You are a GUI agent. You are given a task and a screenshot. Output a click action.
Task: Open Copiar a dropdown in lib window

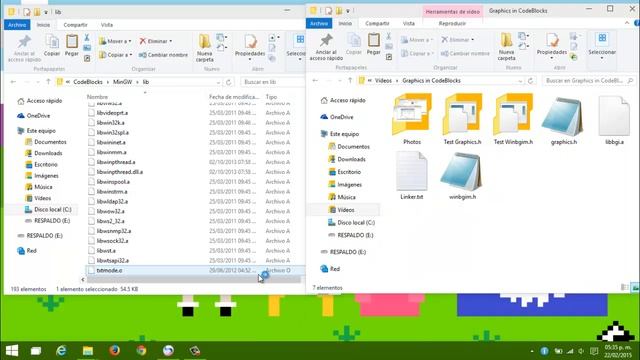pyautogui.click(x=116, y=55)
